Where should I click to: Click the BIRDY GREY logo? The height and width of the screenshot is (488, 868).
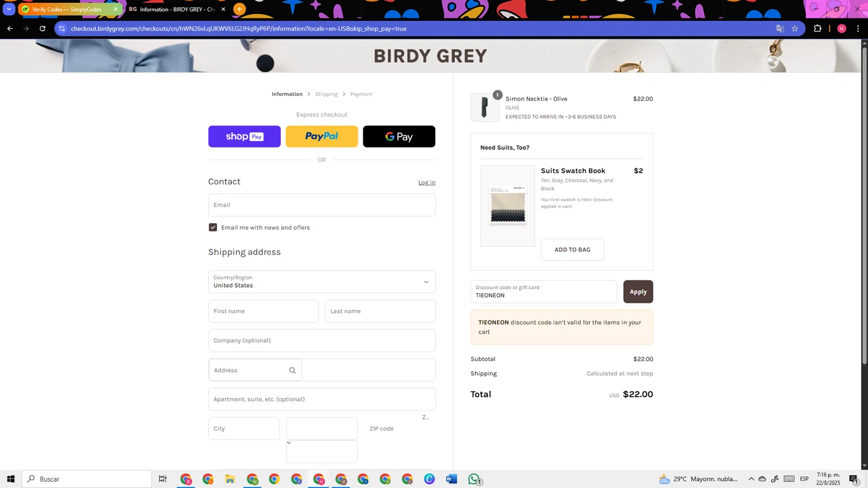tap(430, 56)
